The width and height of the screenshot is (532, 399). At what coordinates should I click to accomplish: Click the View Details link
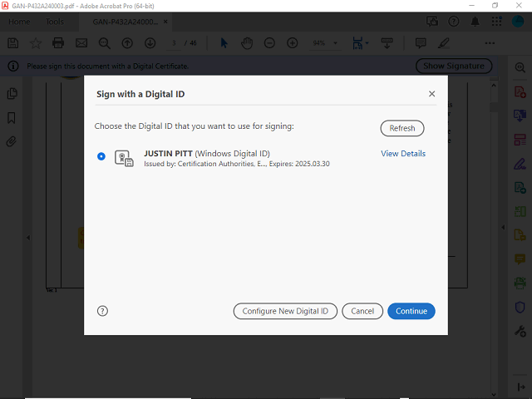[403, 154]
